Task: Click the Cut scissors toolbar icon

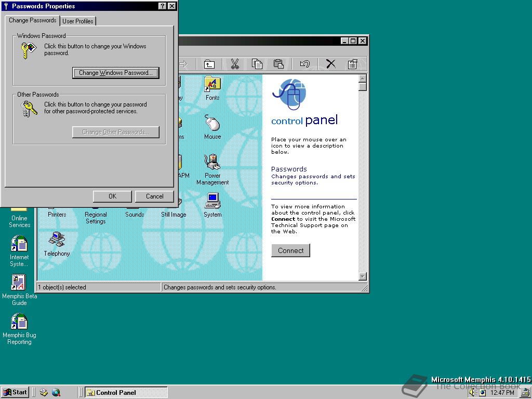Action: click(x=234, y=64)
